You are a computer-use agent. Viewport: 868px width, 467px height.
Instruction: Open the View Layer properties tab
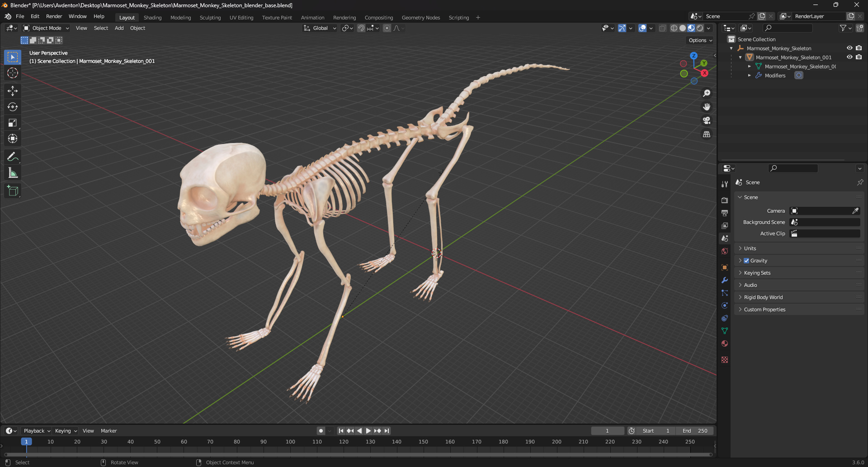point(725,225)
